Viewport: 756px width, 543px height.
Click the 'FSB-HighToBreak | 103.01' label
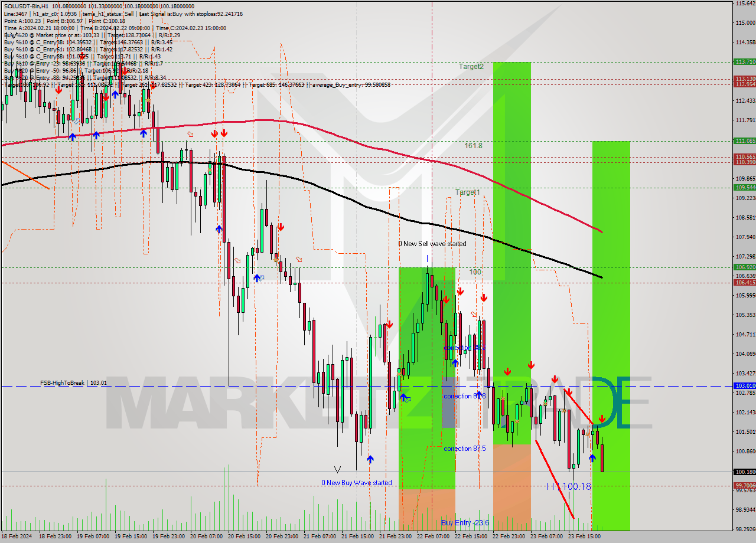click(74, 382)
